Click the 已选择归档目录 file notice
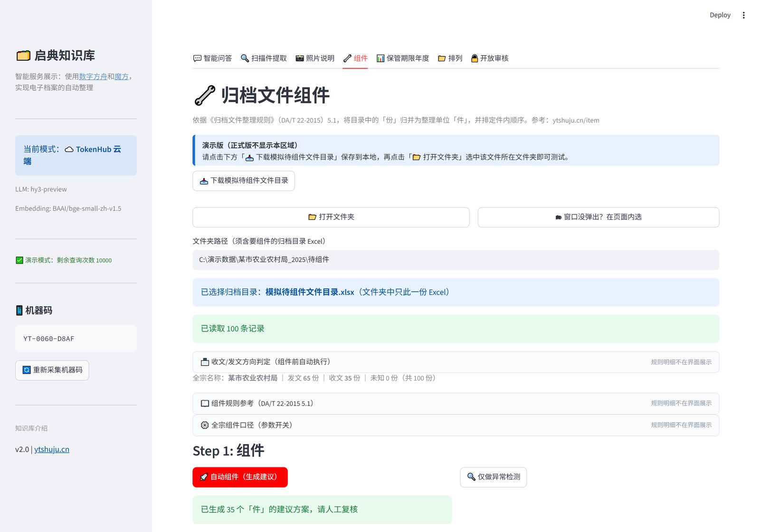Viewport: 760px width, 532px height. click(456, 292)
